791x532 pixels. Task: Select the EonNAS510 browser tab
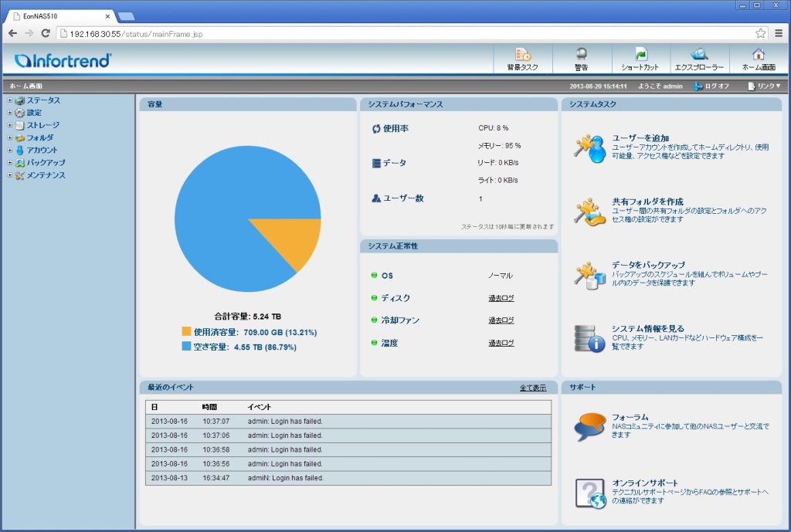pyautogui.click(x=58, y=15)
